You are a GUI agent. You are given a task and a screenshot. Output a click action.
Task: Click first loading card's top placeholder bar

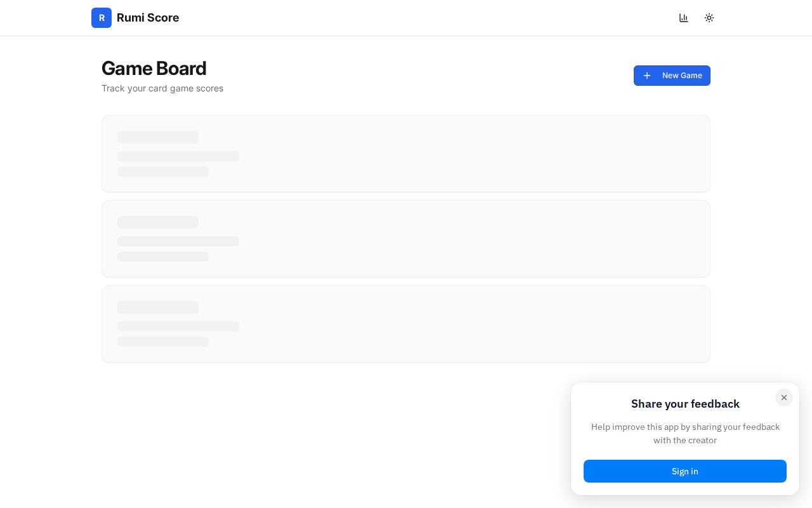click(x=158, y=137)
